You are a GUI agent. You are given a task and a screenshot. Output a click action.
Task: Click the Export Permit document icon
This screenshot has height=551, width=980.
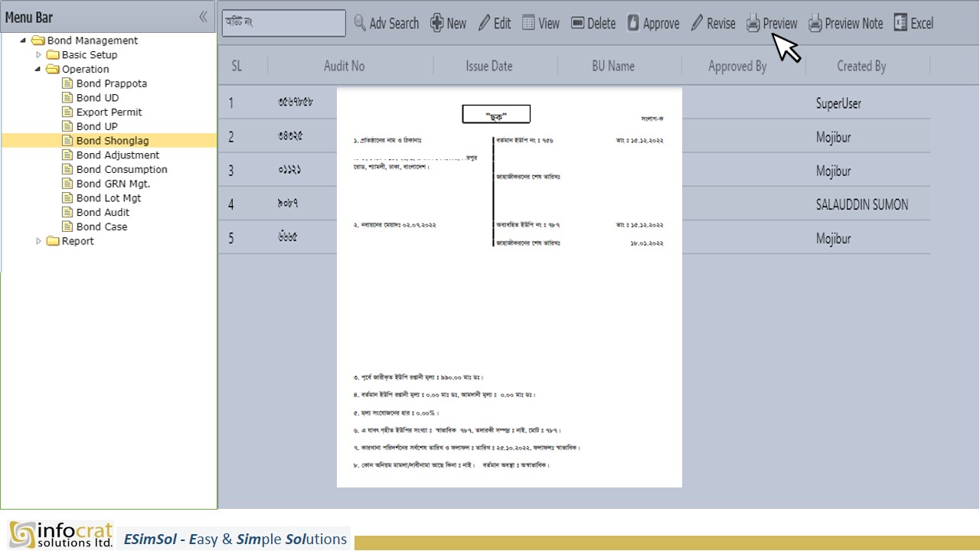[67, 112]
